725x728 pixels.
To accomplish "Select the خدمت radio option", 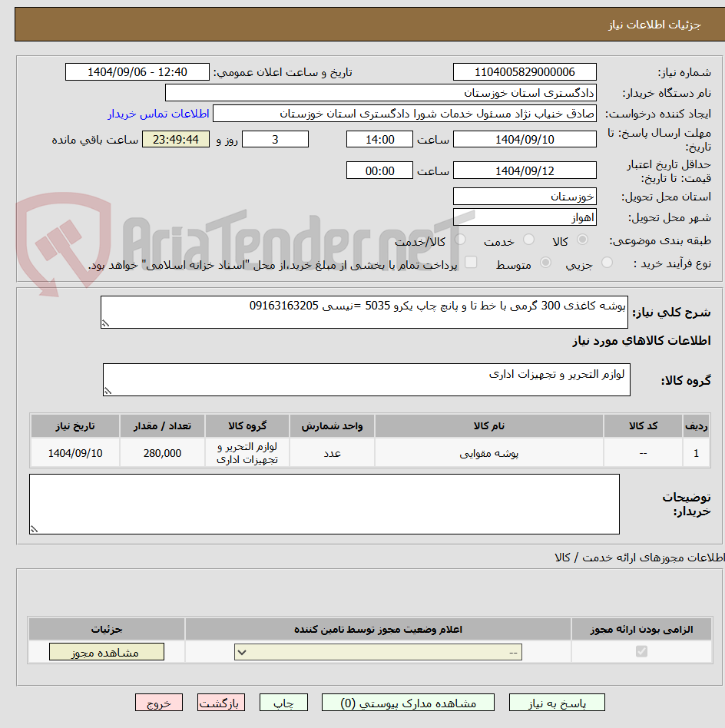I will (528, 240).
